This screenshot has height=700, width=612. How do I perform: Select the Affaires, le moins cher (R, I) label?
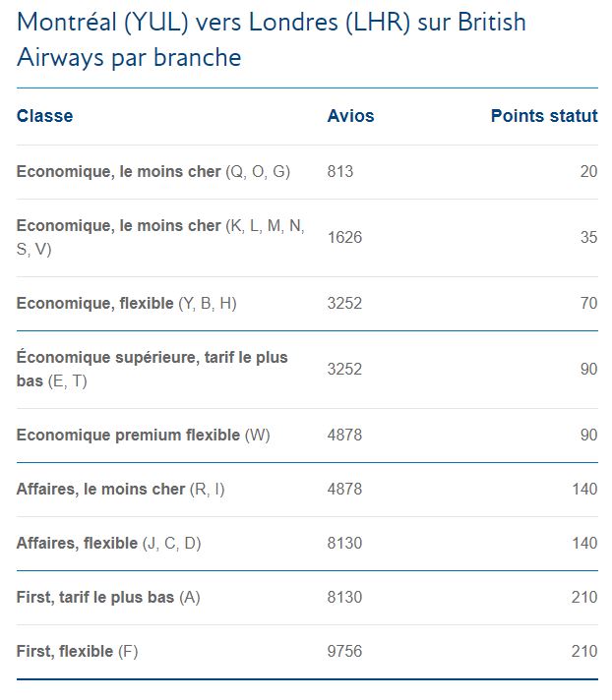click(x=120, y=489)
